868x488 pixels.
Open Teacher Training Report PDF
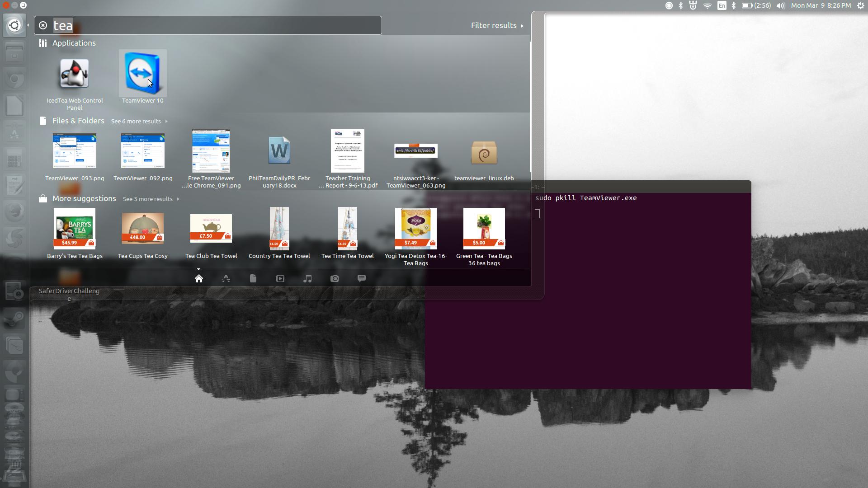point(348,158)
